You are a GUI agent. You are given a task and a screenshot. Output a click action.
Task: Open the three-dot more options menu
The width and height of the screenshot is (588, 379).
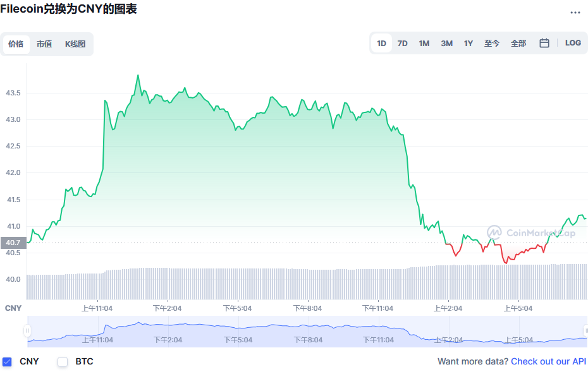[575, 13]
